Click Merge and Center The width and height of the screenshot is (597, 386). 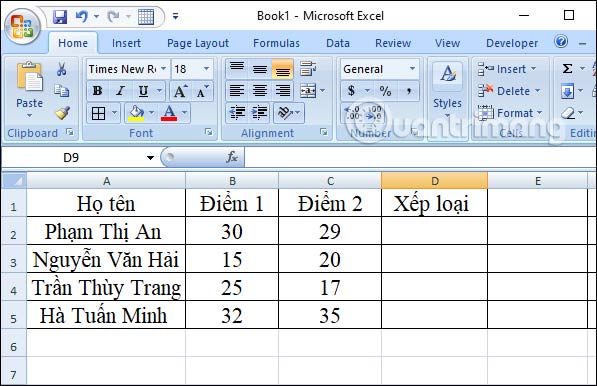308,91
